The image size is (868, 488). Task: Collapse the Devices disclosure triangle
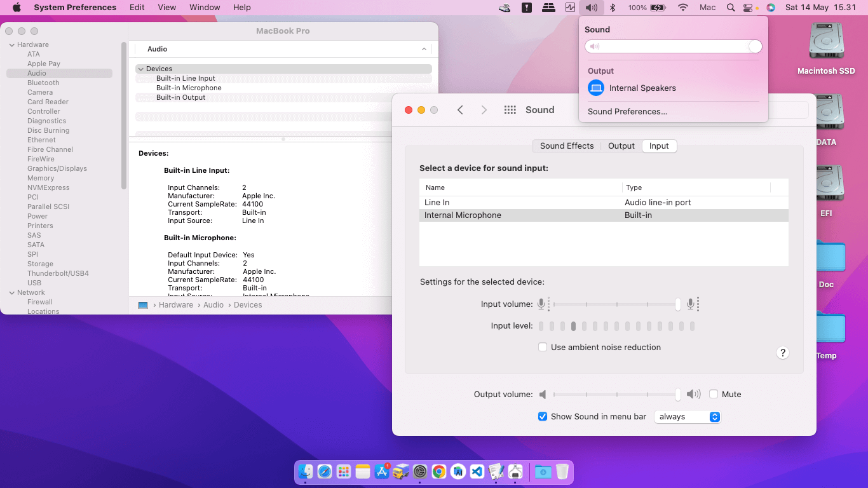click(x=140, y=69)
